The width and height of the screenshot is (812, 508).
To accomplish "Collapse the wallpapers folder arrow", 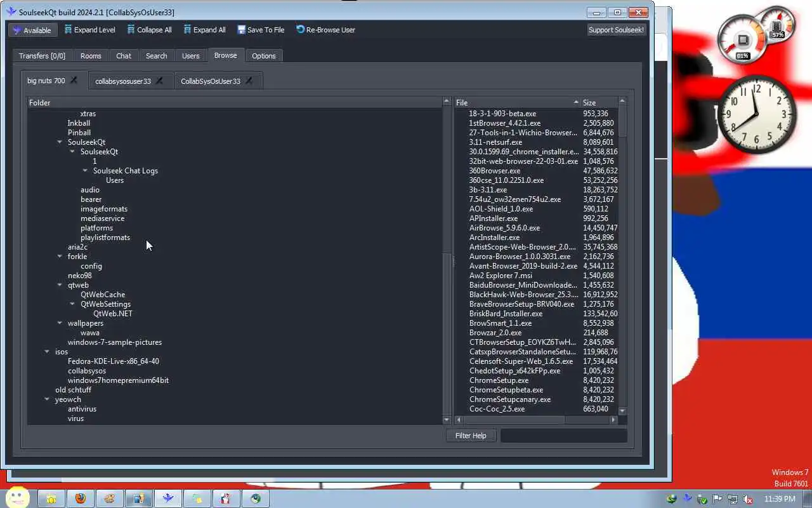I will coord(60,323).
